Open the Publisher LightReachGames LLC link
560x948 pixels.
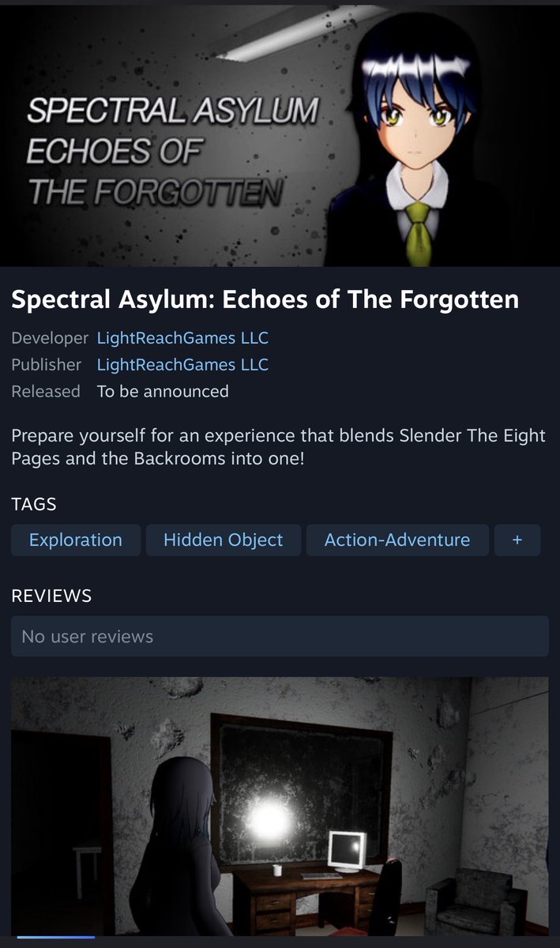[182, 365]
